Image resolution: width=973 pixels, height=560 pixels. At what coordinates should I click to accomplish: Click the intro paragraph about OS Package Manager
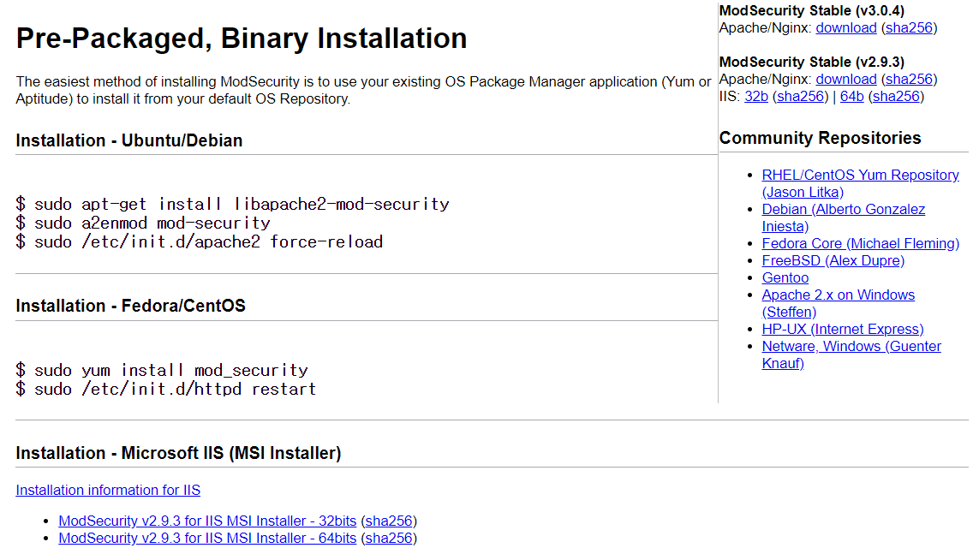coord(364,91)
